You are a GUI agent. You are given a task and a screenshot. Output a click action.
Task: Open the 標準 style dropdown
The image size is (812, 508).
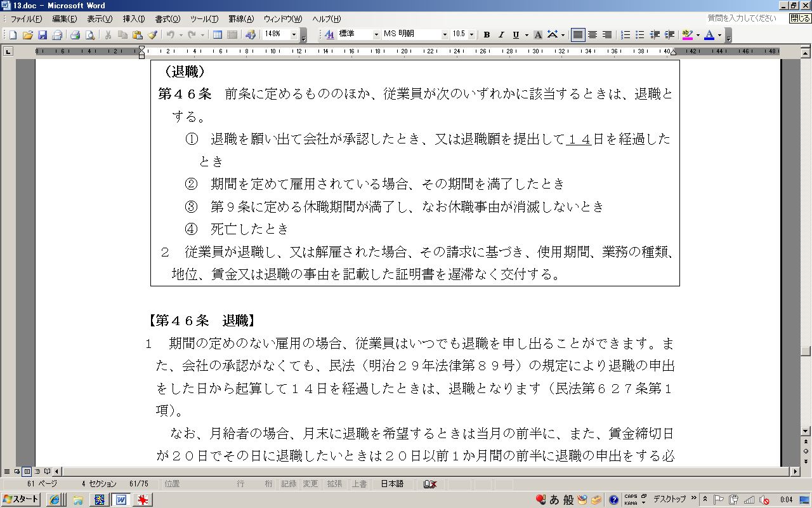(x=376, y=35)
